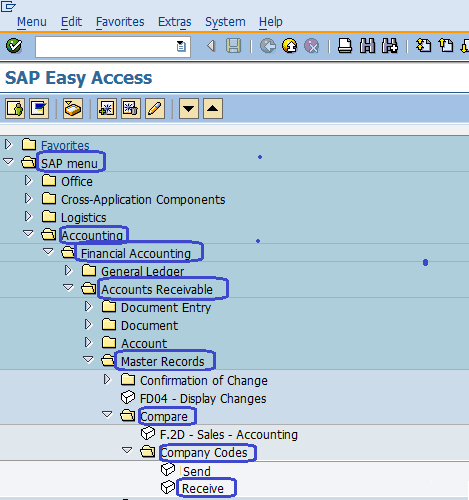
Task: Click the Save floppy disk icon
Action: tap(233, 46)
